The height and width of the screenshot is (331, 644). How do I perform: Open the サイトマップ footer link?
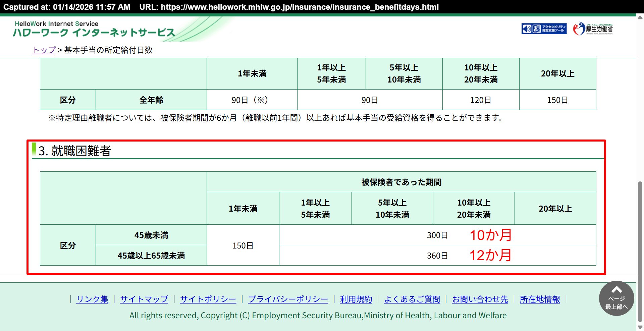pyautogui.click(x=144, y=299)
